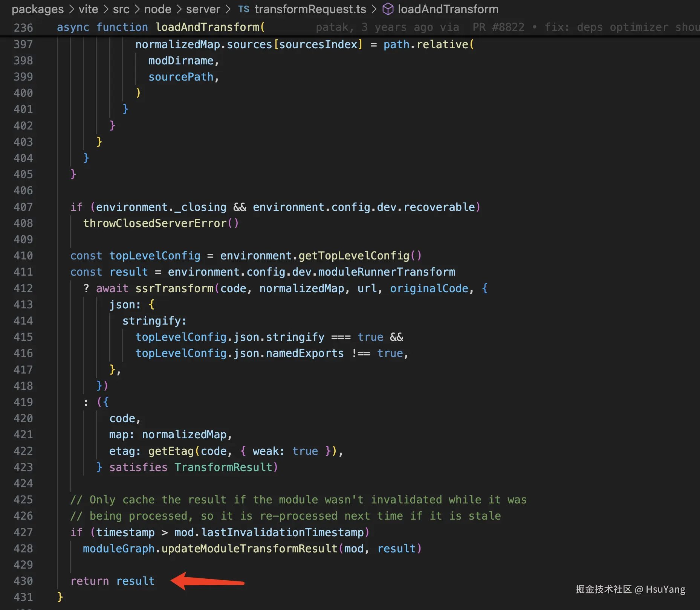Click the satisfies keyword
The width and height of the screenshot is (700, 610).
point(138,467)
